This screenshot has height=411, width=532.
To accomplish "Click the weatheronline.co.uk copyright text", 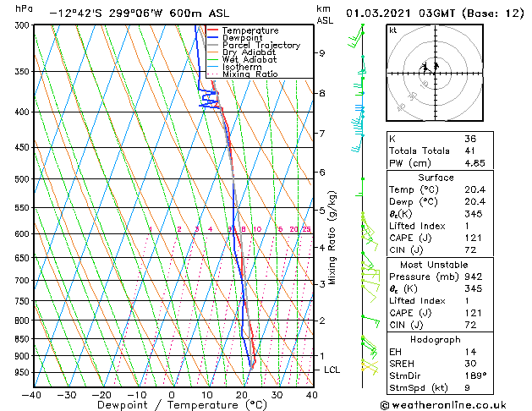I will pos(443,405).
